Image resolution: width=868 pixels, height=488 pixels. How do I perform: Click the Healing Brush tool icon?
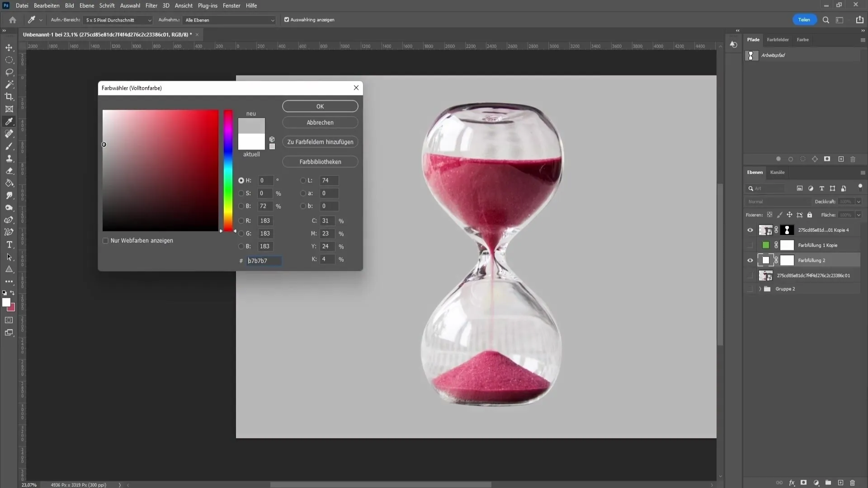coord(9,133)
